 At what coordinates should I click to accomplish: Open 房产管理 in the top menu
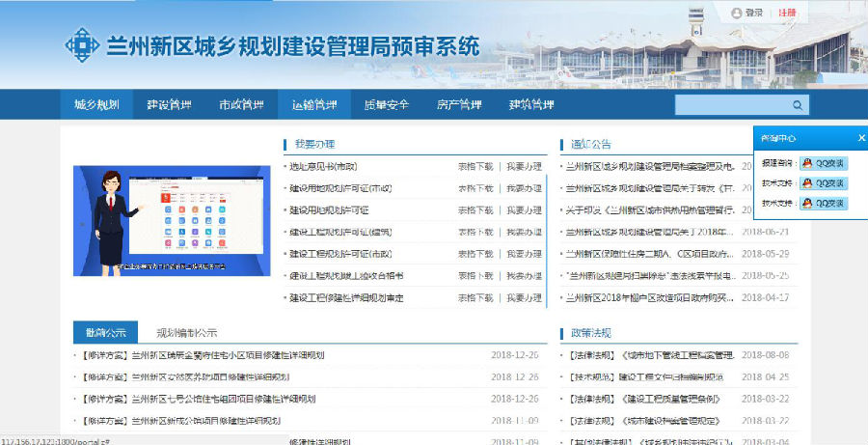[x=459, y=105]
